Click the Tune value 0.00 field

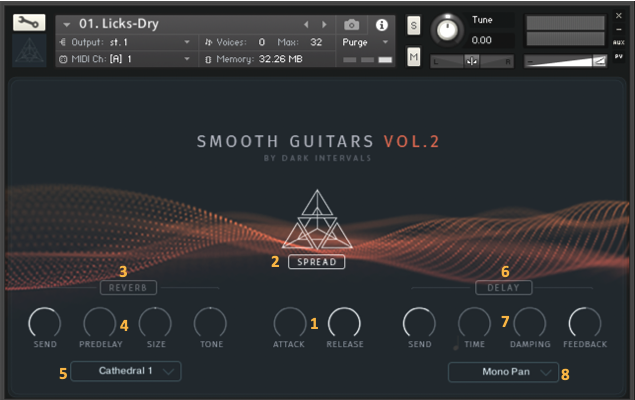click(482, 40)
